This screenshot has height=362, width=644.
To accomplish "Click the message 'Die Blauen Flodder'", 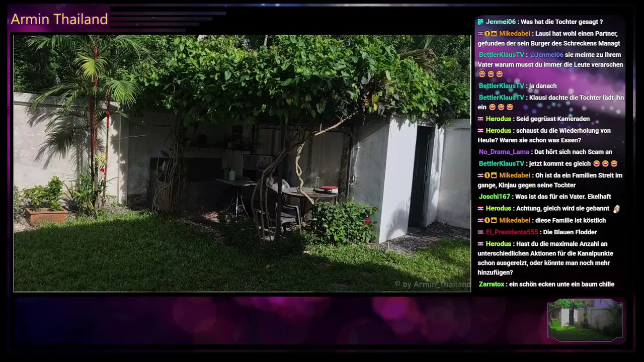I will tap(570, 232).
